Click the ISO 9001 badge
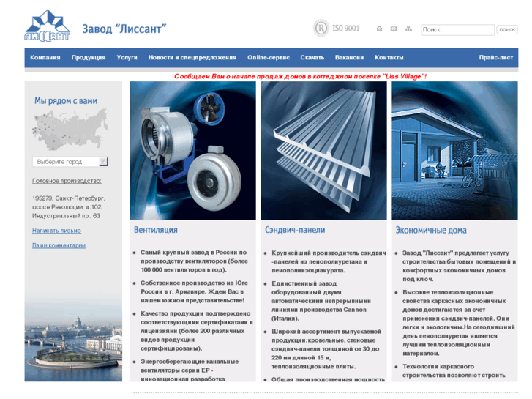The height and width of the screenshot is (399, 532). point(336,28)
